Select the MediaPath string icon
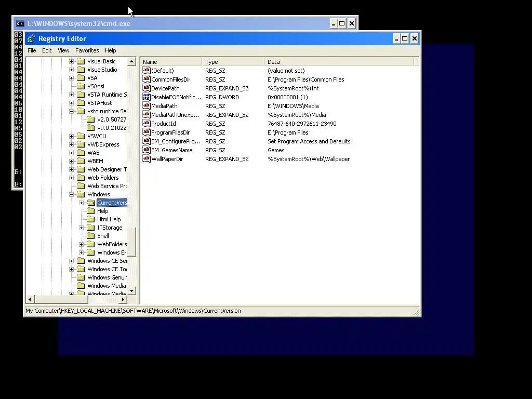The width and height of the screenshot is (532, 399). point(146,105)
